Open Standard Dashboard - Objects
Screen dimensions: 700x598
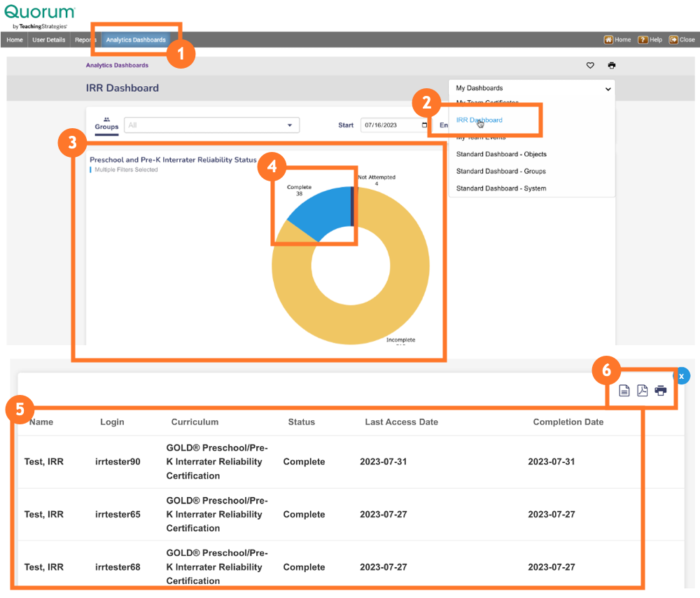(501, 154)
